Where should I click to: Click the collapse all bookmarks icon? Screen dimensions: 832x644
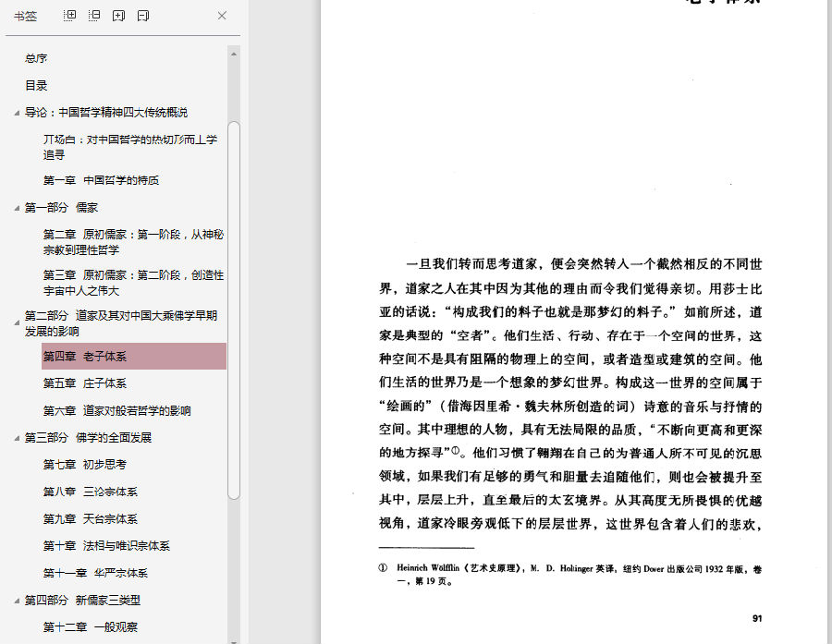click(94, 16)
